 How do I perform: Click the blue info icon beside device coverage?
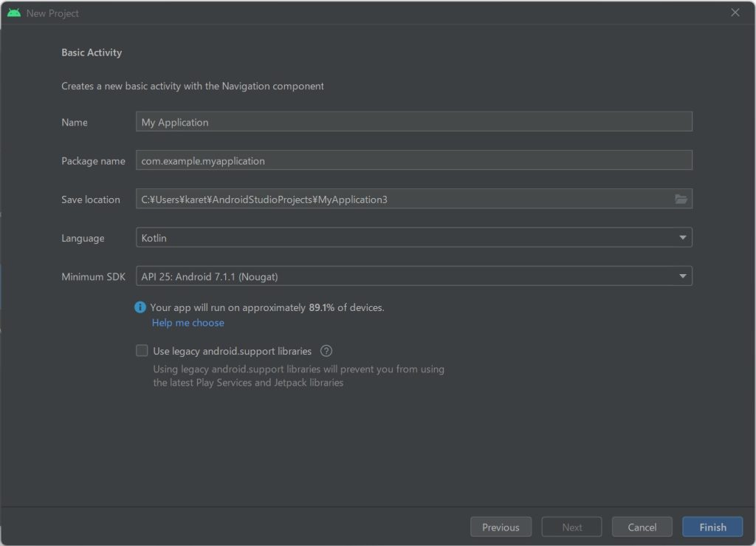(x=140, y=307)
